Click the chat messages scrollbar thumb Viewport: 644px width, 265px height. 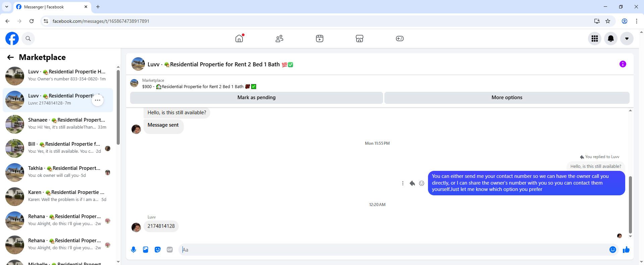click(x=630, y=205)
